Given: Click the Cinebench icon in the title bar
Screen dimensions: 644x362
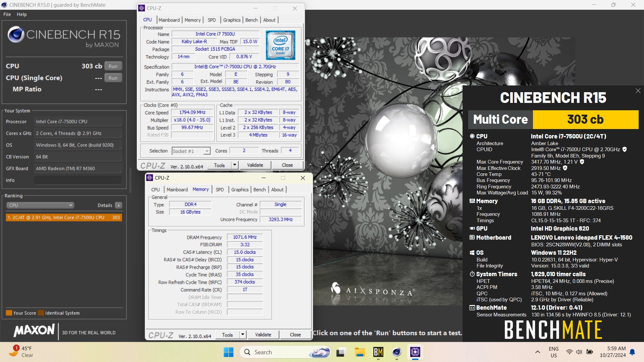Looking at the screenshot, I should (x=4, y=5).
